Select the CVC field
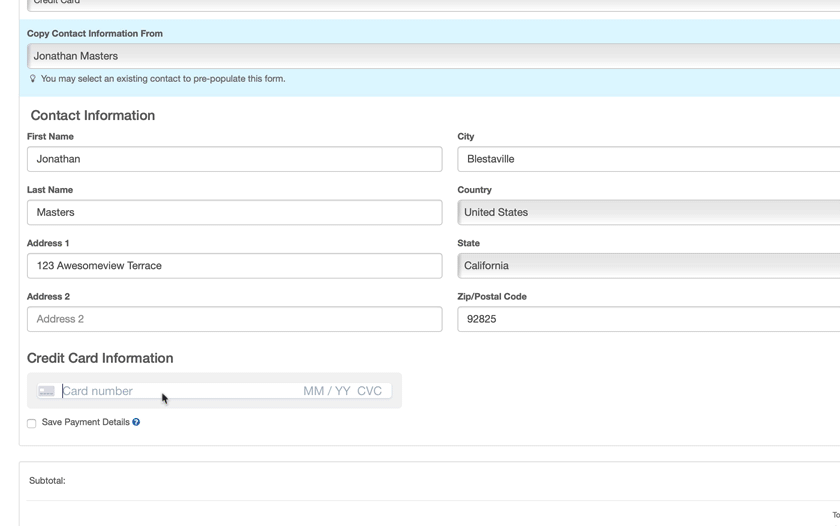 pyautogui.click(x=370, y=391)
